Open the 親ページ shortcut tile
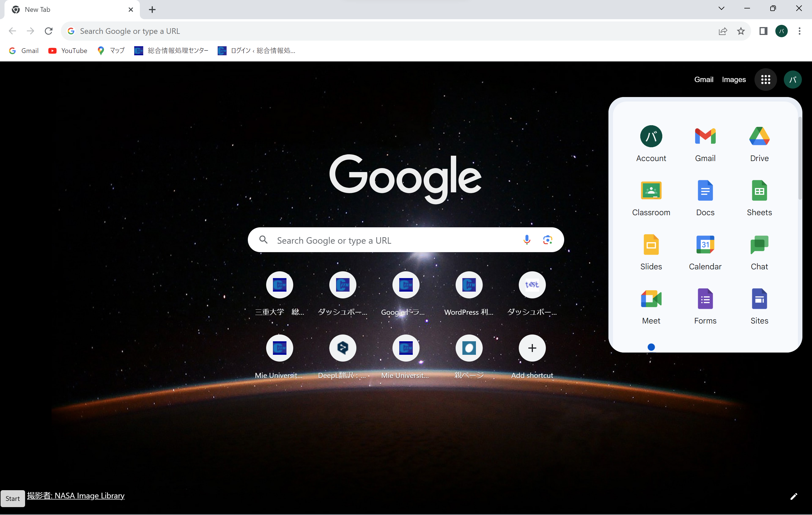Viewport: 812px width, 515px height. [x=469, y=357]
